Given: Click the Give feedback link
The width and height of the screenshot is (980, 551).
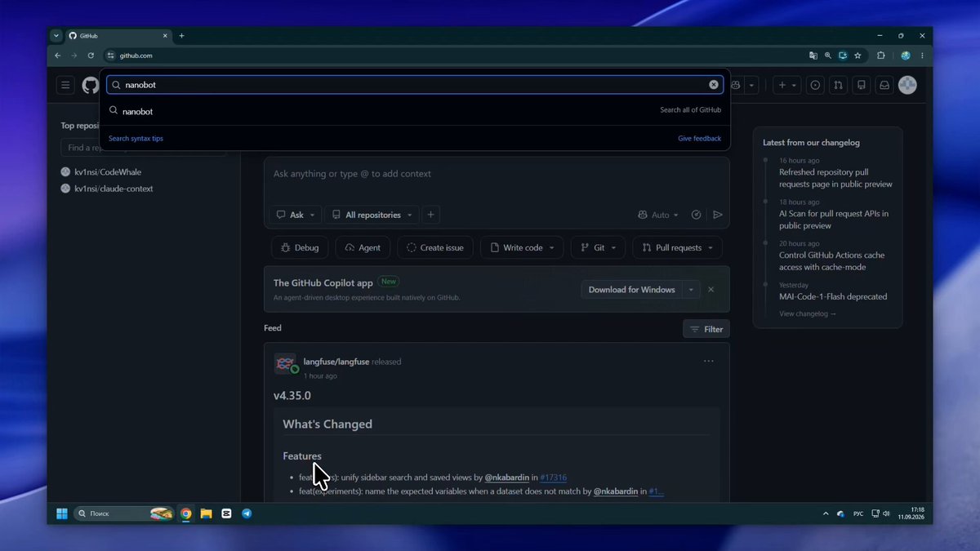Looking at the screenshot, I should tap(700, 139).
